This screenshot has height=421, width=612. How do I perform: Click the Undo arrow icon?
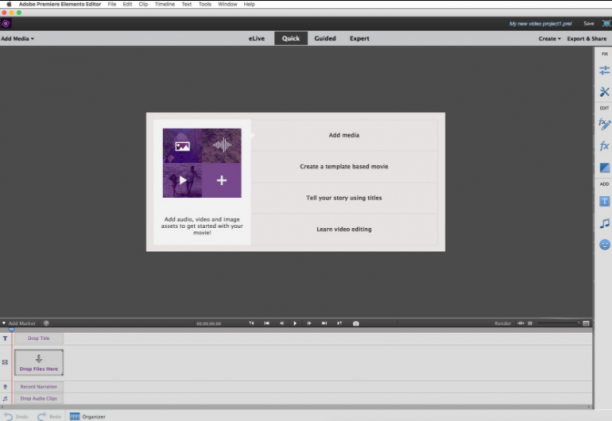pyautogui.click(x=8, y=416)
